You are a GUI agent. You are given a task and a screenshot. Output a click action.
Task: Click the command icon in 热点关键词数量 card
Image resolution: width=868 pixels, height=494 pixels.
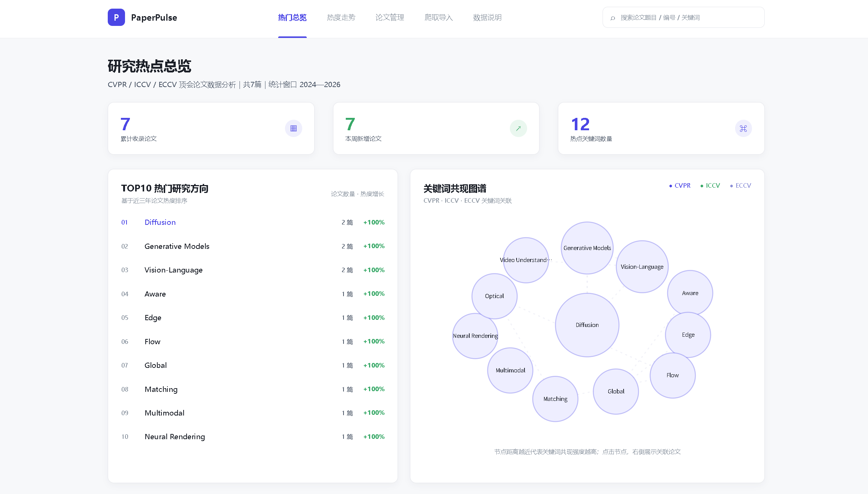point(743,128)
